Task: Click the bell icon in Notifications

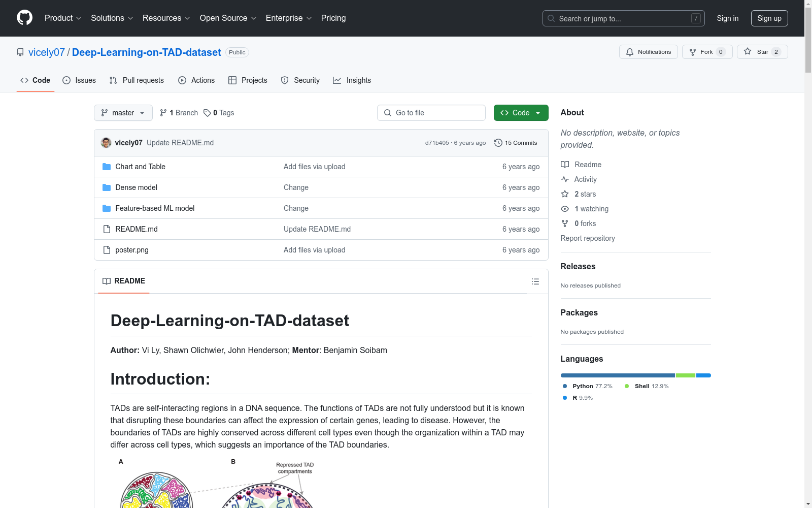Action: 630,52
